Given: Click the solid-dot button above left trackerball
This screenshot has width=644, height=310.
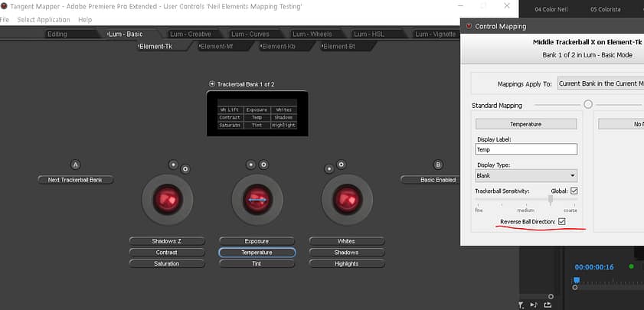Looking at the screenshot, I should coord(173,165).
